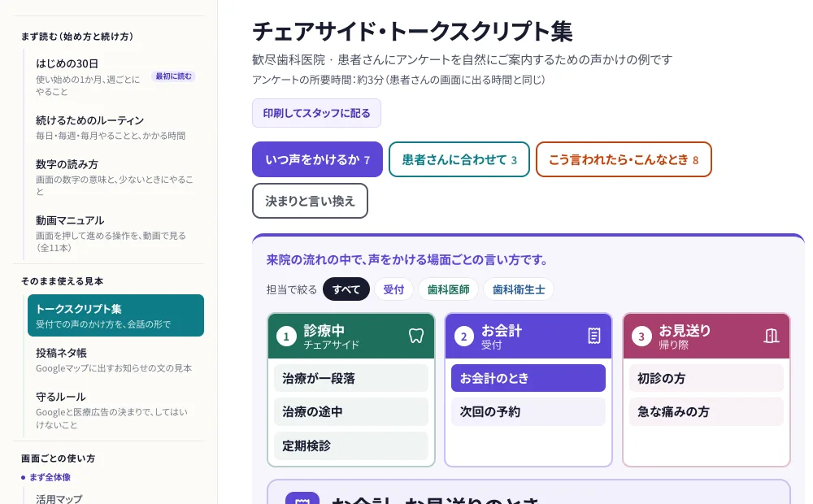
Task: Open 守るルール in sidebar
Action: (115, 411)
